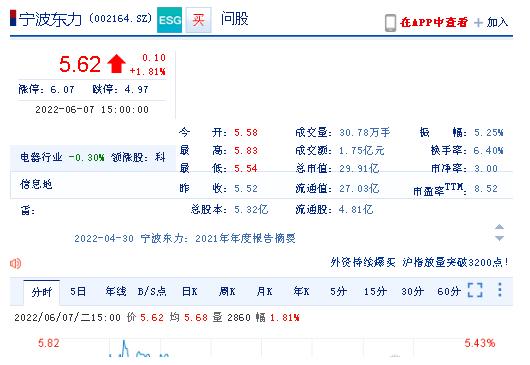Viewport: 530px width, 365px height.
Task: Click the 总股本 value 5.32亿
Action: (251, 210)
